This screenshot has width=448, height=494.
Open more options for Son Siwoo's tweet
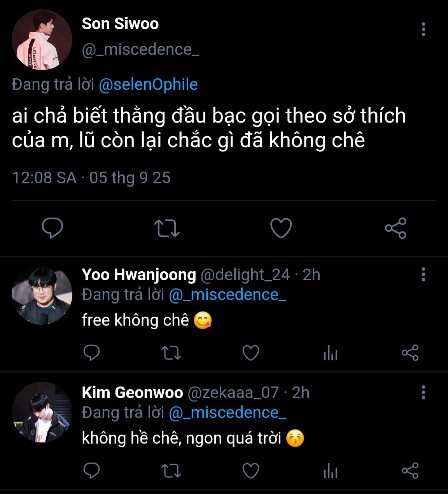tap(423, 30)
